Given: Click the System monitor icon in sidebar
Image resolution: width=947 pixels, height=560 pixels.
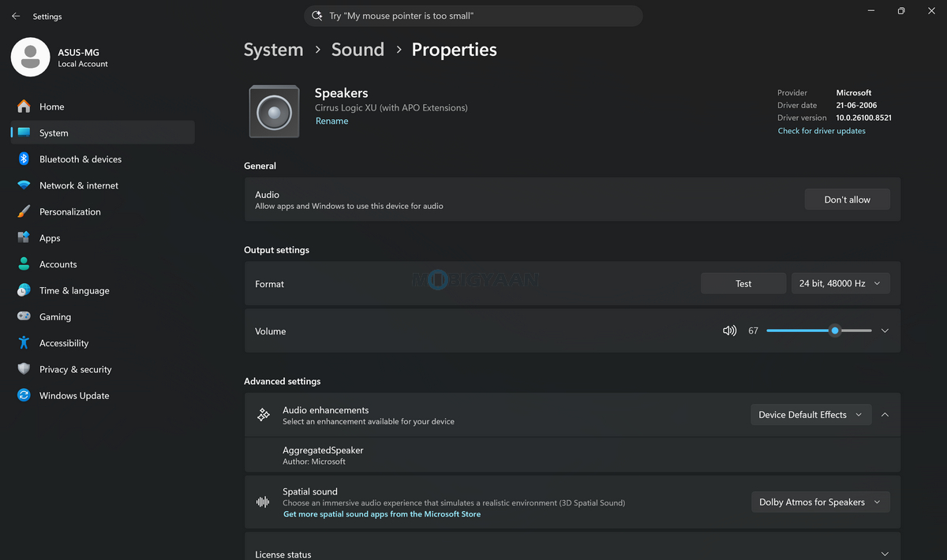Looking at the screenshot, I should point(24,133).
